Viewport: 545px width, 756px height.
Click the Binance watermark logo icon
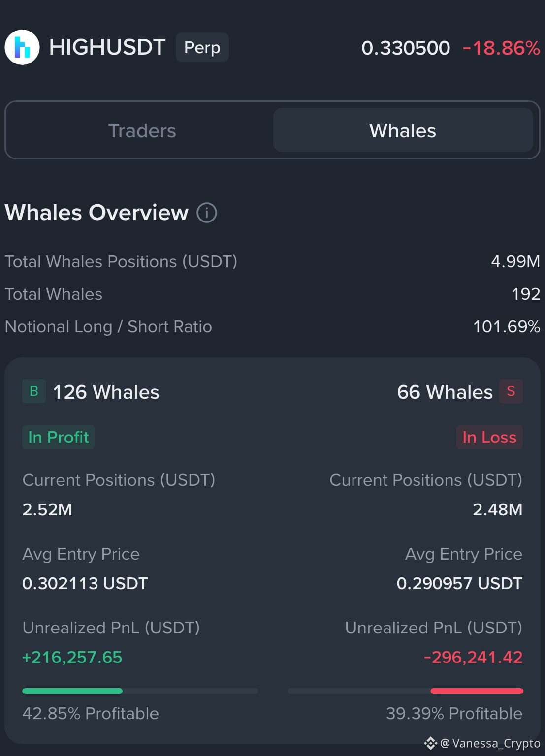(x=431, y=743)
